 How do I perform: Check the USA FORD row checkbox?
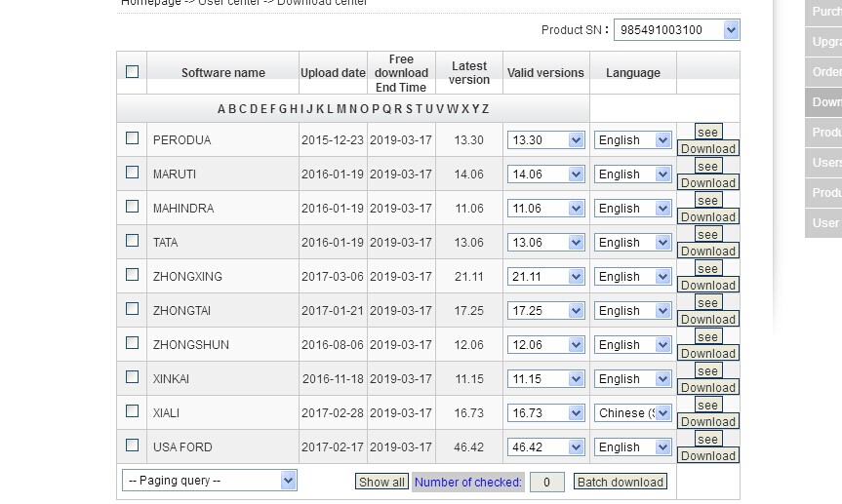click(x=132, y=445)
